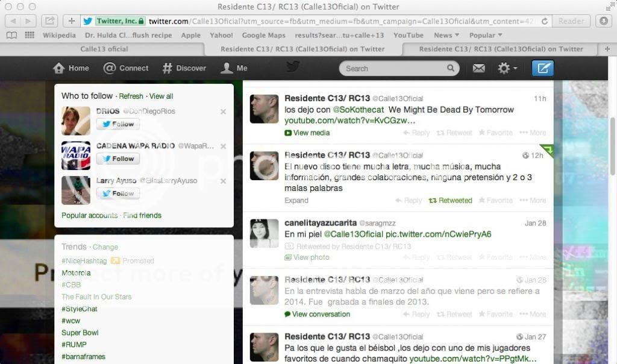Favorite the SoKothecat tweet
Image resolution: width=617 pixels, height=364 pixels.
[495, 133]
